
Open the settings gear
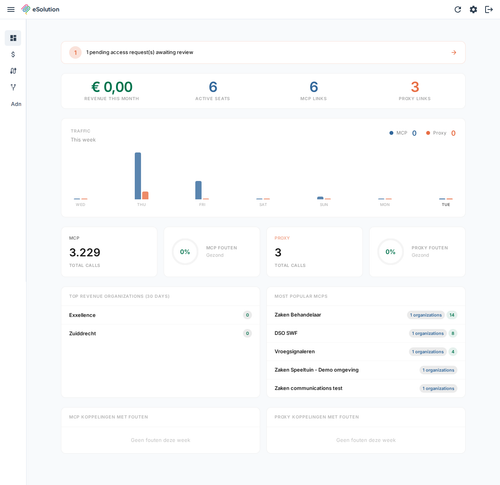(473, 9)
